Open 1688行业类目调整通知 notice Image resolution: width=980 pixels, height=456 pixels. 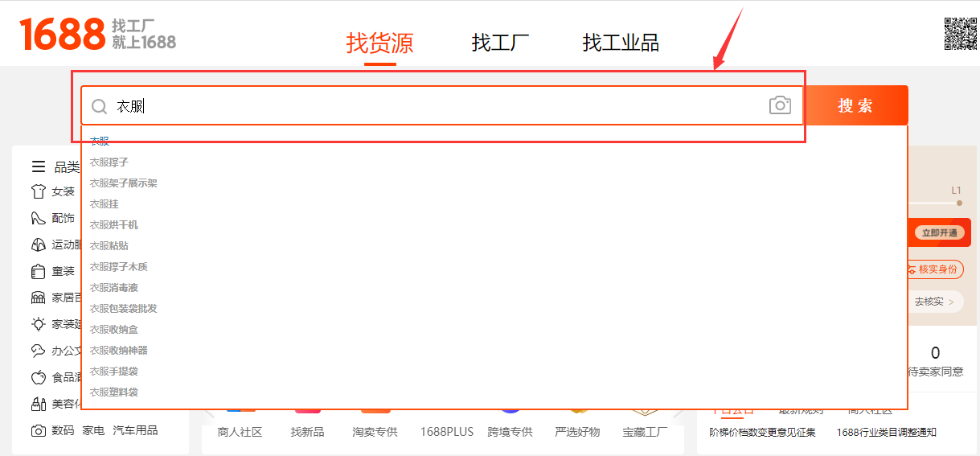pos(886,432)
